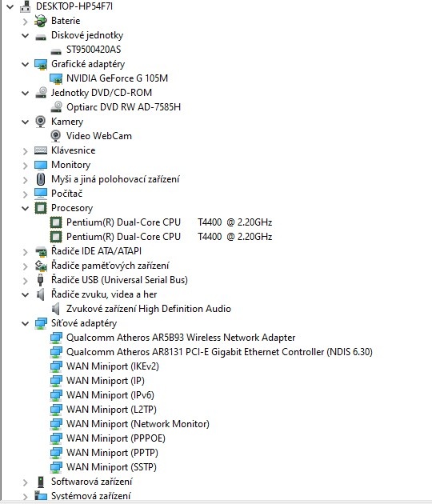
Task: Click the folder icon beside Systémová zařízení
Action: (x=41, y=496)
